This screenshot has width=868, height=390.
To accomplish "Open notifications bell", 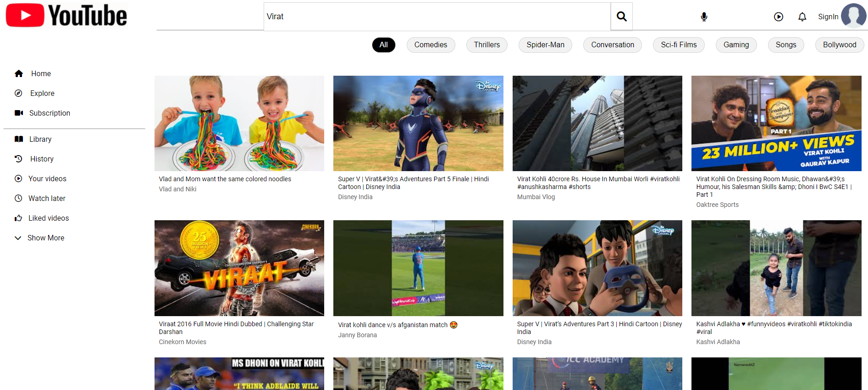I will (802, 17).
